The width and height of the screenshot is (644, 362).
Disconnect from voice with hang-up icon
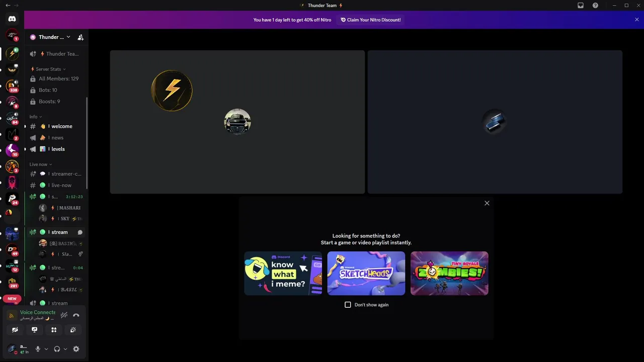[76, 315]
